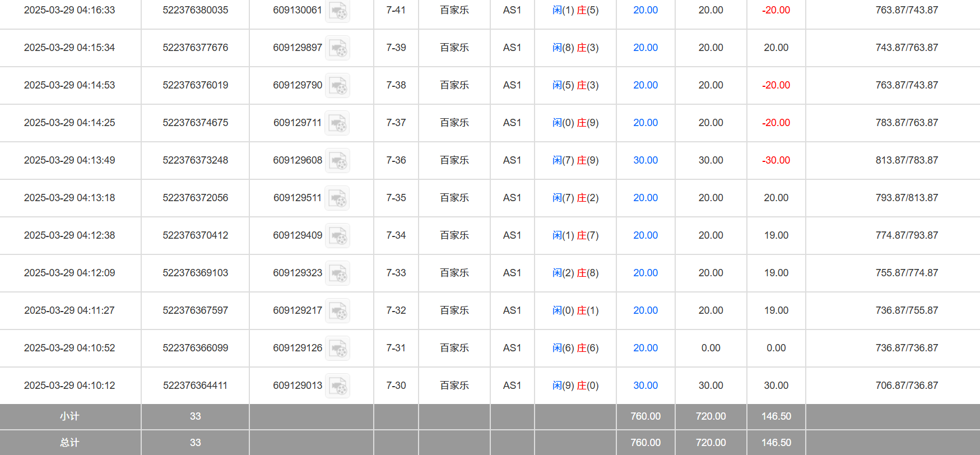Open video replay icon beside 609130061
This screenshot has height=455, width=980.
tap(338, 11)
